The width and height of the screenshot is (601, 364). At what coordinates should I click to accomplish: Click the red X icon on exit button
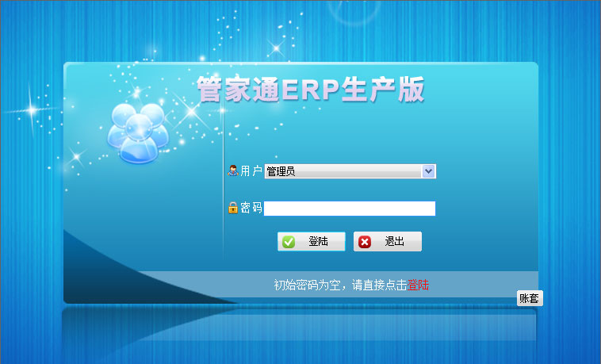tap(365, 242)
